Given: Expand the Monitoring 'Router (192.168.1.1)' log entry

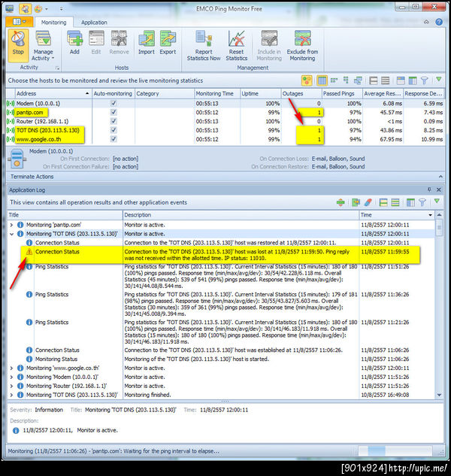Looking at the screenshot, I should click(x=11, y=387).
